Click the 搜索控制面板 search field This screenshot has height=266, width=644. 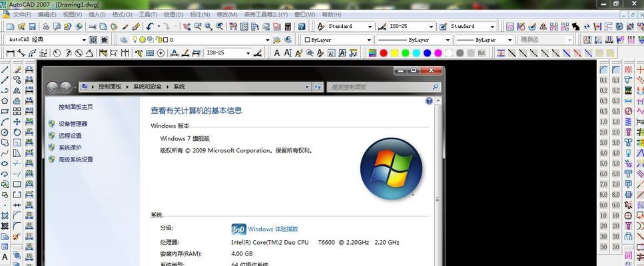pos(384,87)
